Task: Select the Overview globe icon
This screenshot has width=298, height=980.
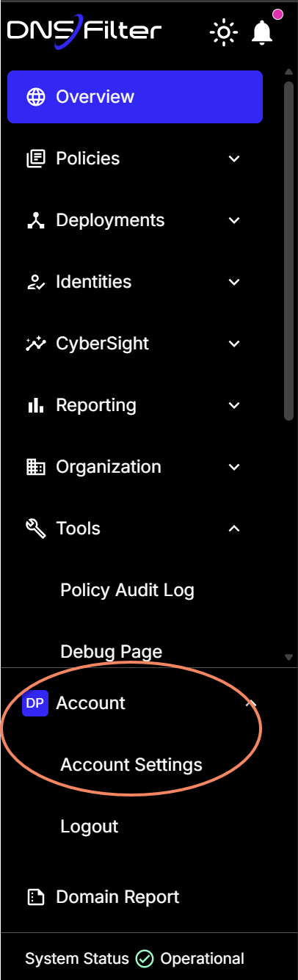Action: coord(35,97)
